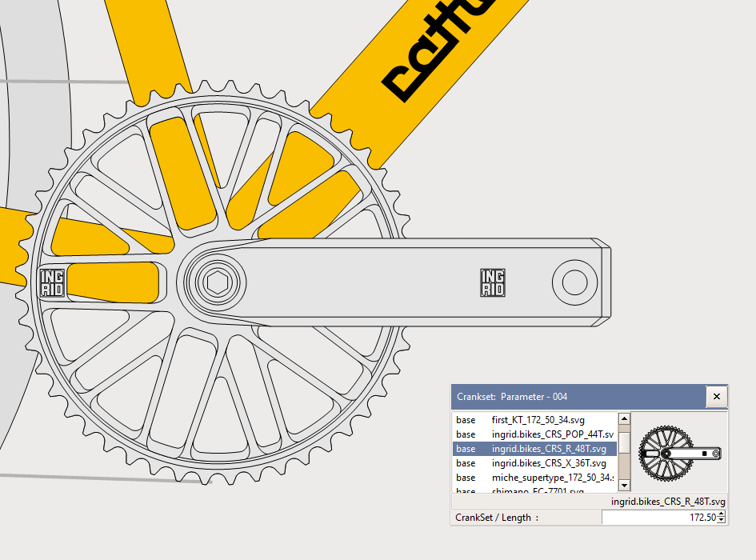Viewport: 756px width, 560px height.
Task: Click the crankset list scrollbar thumb
Action: tap(624, 442)
